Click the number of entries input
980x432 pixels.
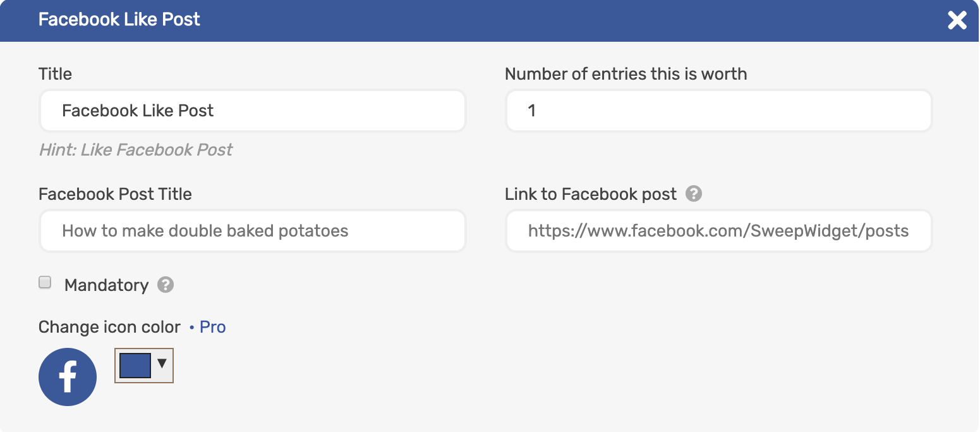(x=719, y=111)
